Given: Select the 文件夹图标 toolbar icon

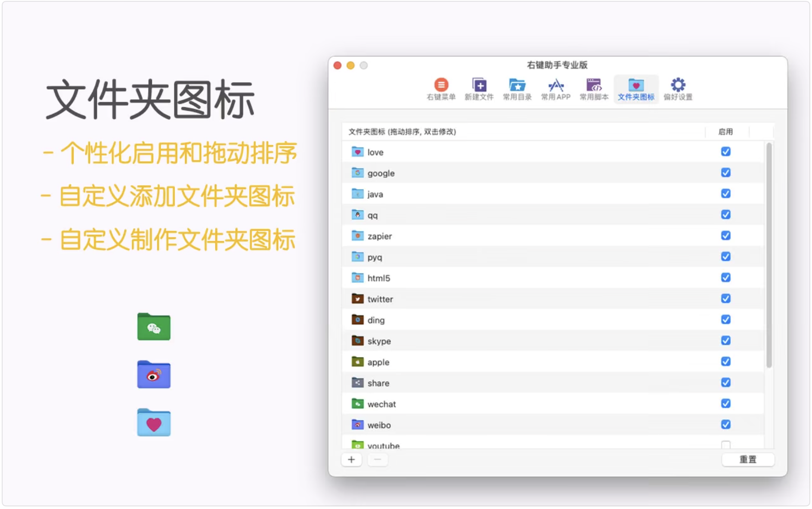Looking at the screenshot, I should [635, 88].
